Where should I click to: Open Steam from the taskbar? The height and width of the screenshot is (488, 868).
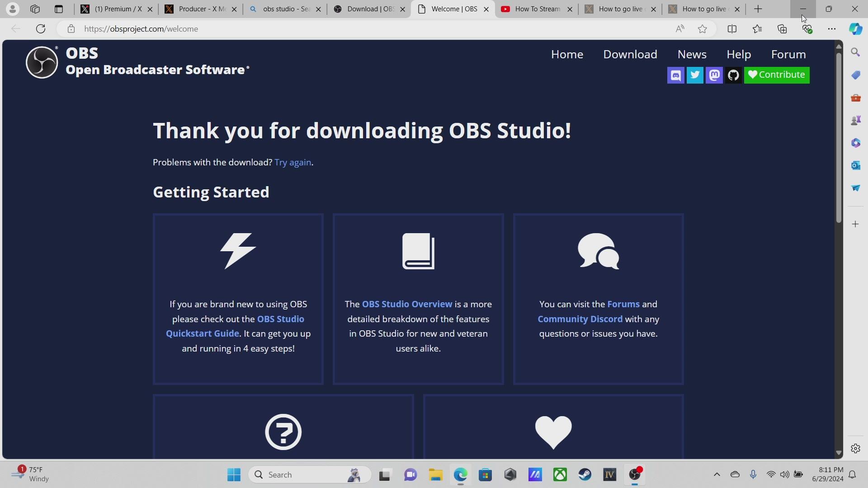pyautogui.click(x=585, y=475)
